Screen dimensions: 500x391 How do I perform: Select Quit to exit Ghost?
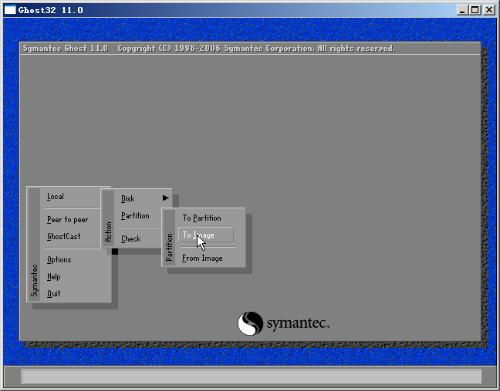pos(53,293)
